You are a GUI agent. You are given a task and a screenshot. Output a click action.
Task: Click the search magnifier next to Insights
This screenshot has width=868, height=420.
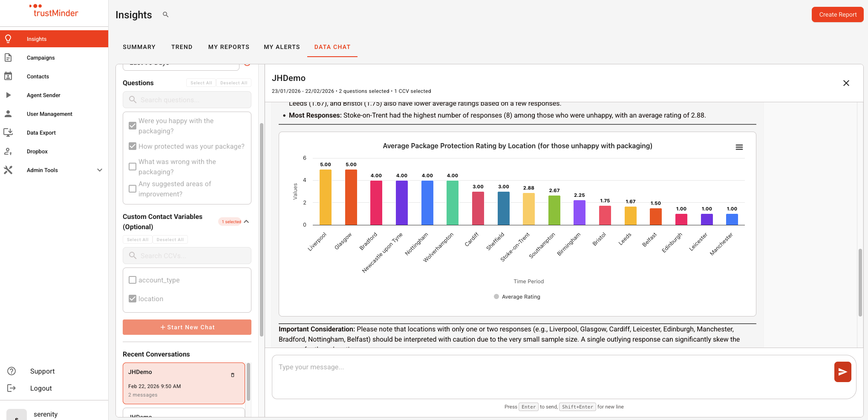tap(166, 14)
